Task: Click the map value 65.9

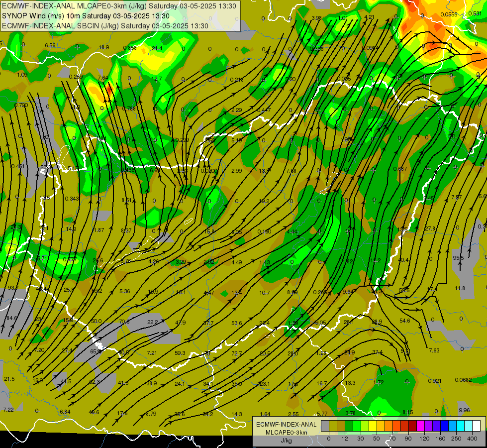Action: [96, 351]
